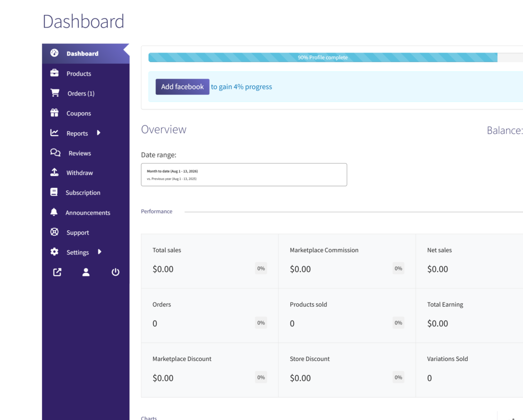Click the Total sales card
Image resolution: width=523 pixels, height=420 pixels.
[210, 261]
